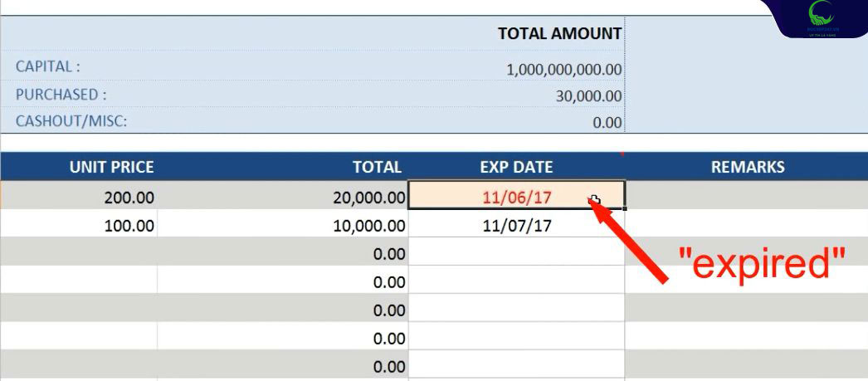Screen dimensions: 868x381
Task: Select the 200.00 unit price cell
Action: [129, 198]
